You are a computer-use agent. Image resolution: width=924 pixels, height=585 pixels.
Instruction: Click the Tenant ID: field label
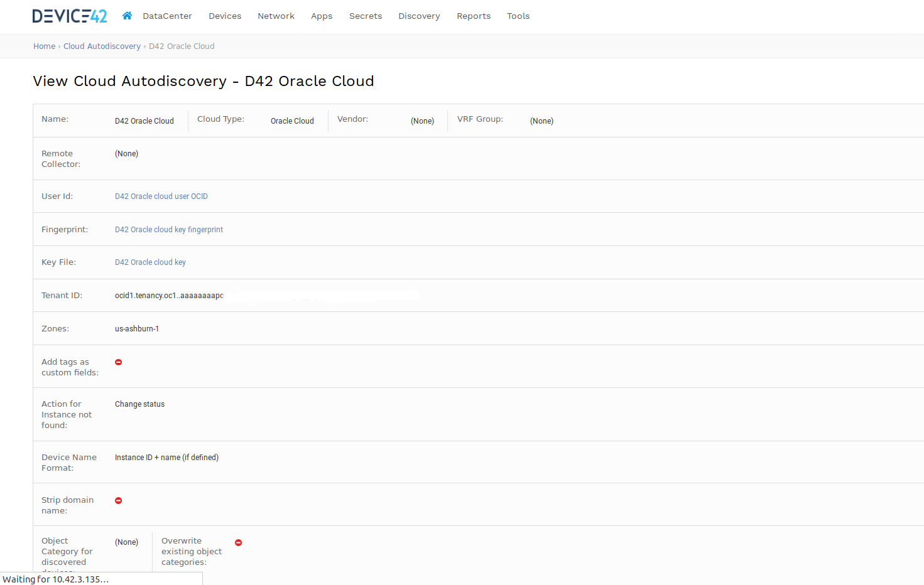pos(62,296)
